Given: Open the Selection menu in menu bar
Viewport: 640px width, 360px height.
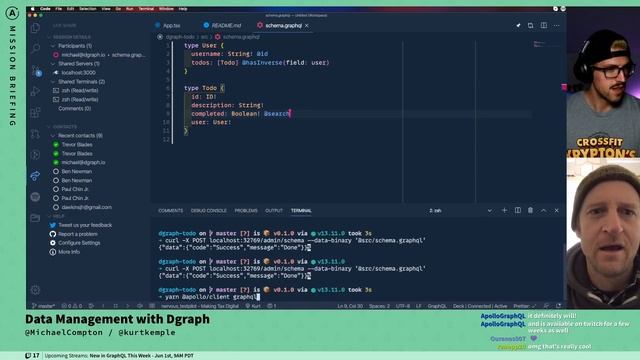Looking at the screenshot, I should coord(88,9).
